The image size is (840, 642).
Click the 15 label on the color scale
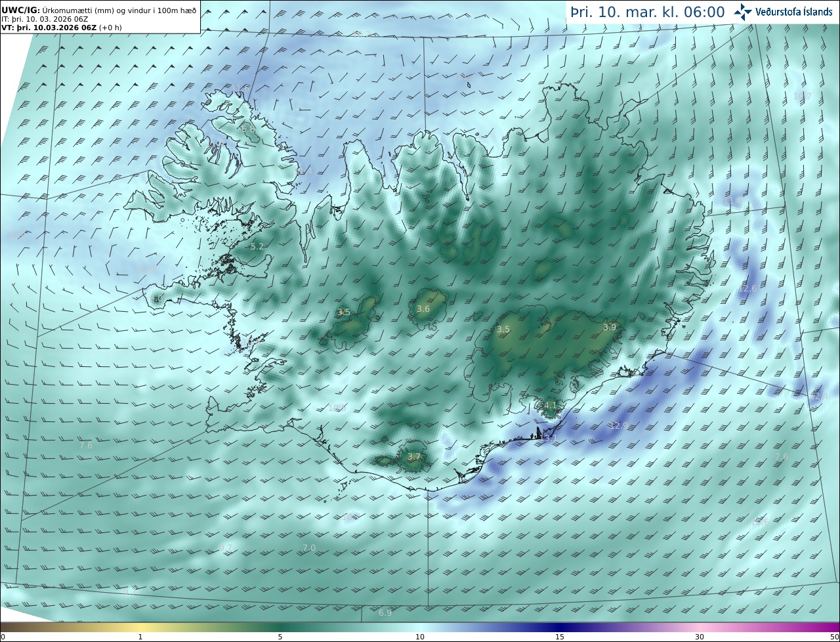pos(560,637)
